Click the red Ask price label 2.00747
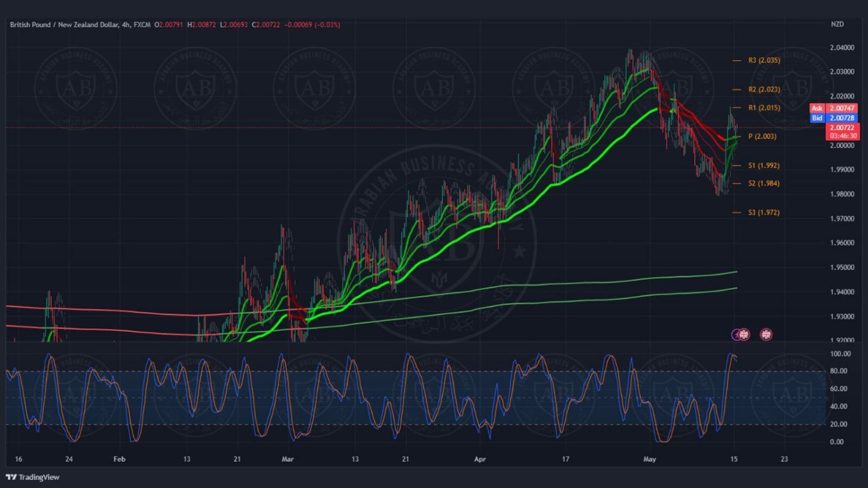Viewport: 868px width, 488px height. (x=834, y=108)
